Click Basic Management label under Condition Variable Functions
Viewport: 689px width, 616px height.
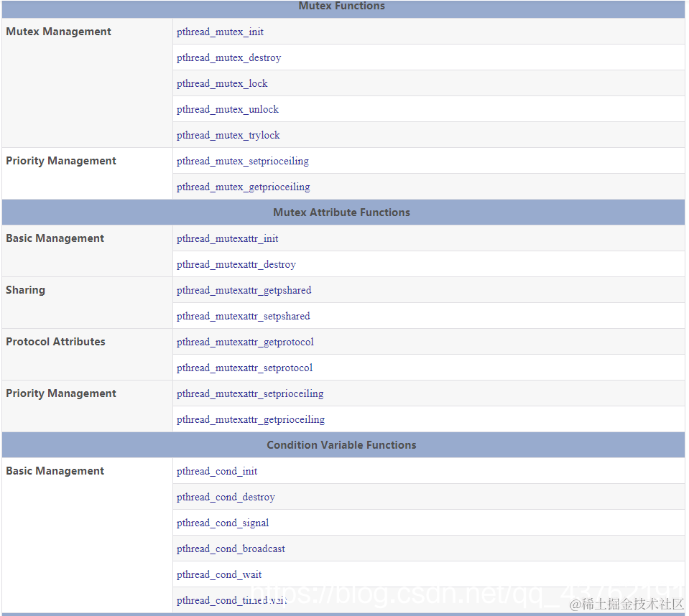pos(55,471)
